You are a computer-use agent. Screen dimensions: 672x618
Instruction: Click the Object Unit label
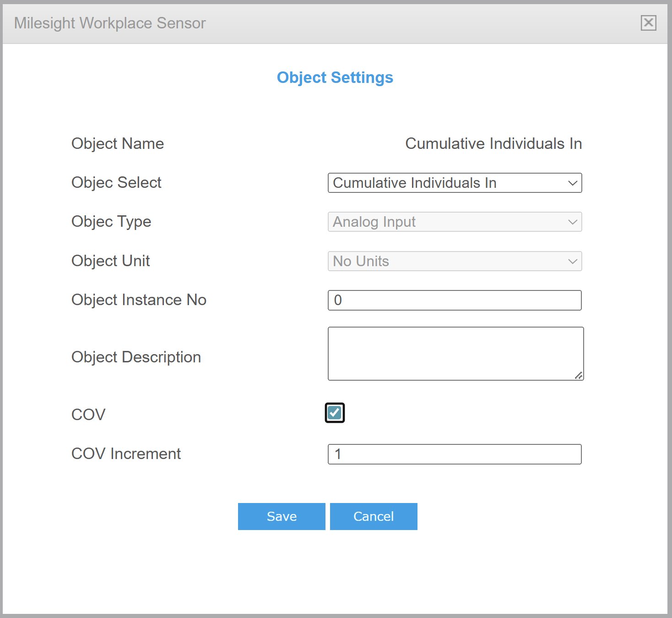(111, 261)
